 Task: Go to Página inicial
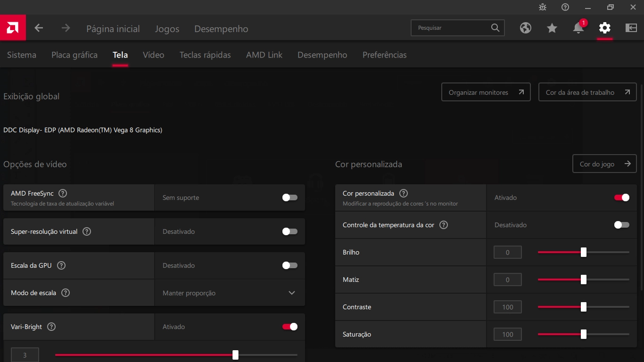coord(113,29)
